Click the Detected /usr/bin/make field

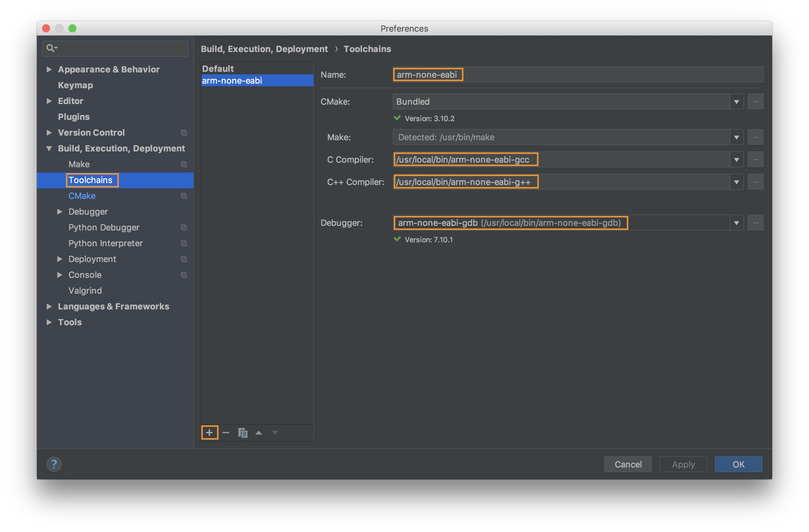(x=561, y=137)
